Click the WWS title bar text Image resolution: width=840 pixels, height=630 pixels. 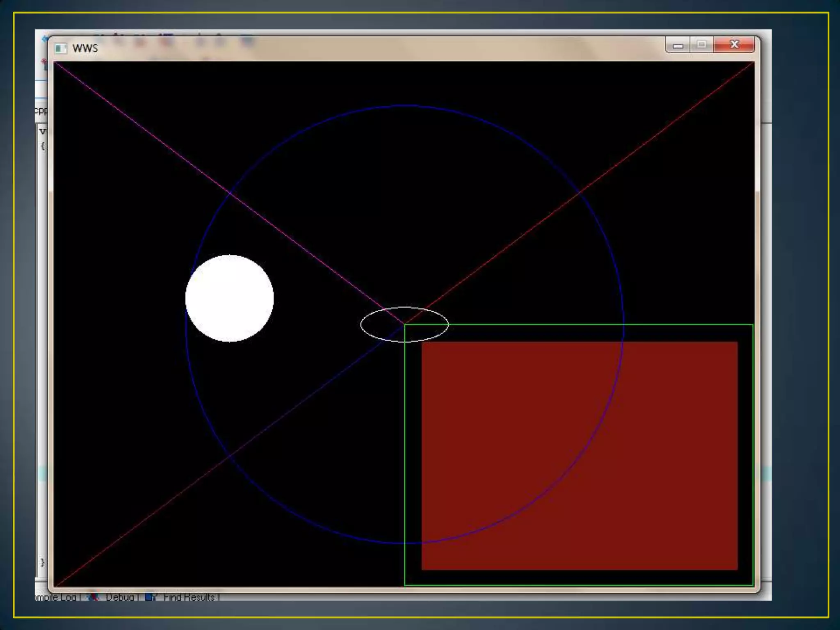85,48
